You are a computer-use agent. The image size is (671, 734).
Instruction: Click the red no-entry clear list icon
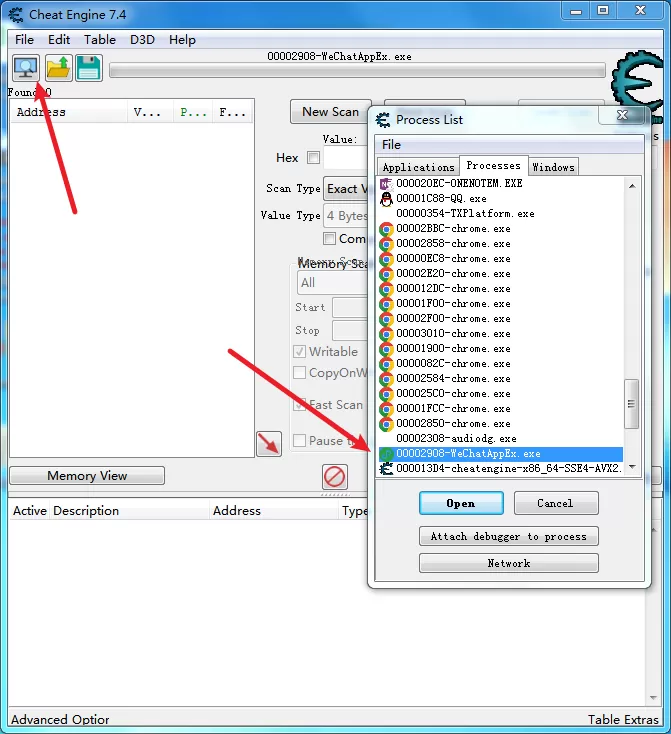pos(335,477)
